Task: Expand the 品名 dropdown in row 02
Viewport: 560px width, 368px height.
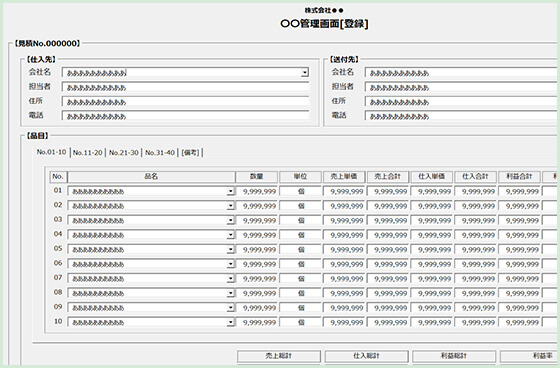Action: click(x=230, y=206)
